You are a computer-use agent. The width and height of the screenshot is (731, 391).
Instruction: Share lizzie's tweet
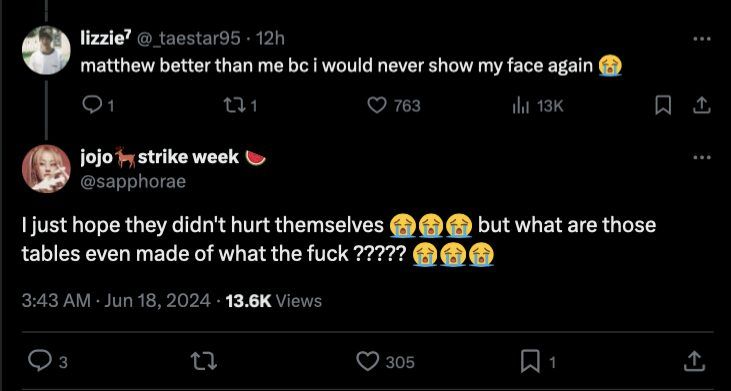point(701,107)
